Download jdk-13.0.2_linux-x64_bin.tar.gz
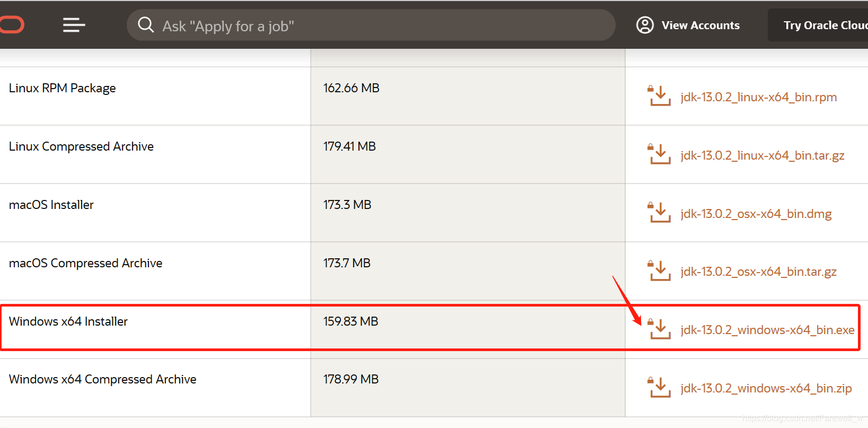This screenshot has width=868, height=428. 762,156
